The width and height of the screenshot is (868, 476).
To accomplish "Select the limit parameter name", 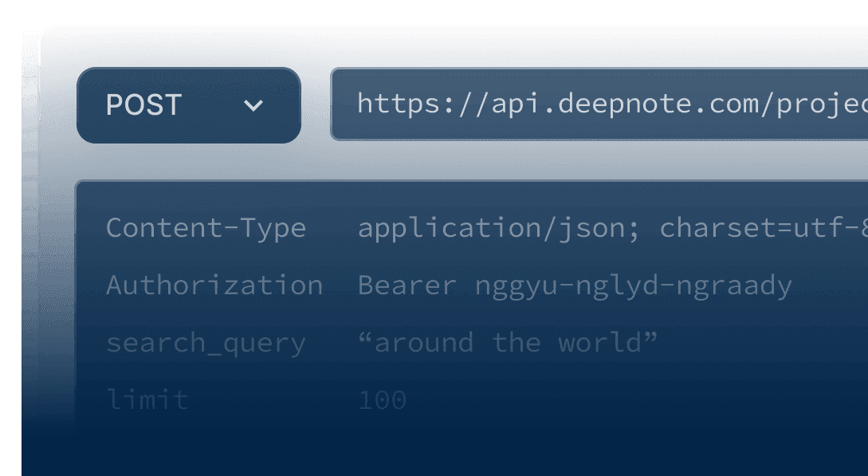I will click(x=147, y=400).
